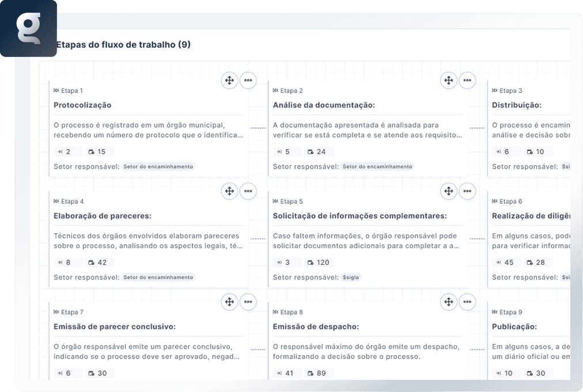
Task: Click the move handle icon on Etapa 5 card
Action: pos(449,191)
